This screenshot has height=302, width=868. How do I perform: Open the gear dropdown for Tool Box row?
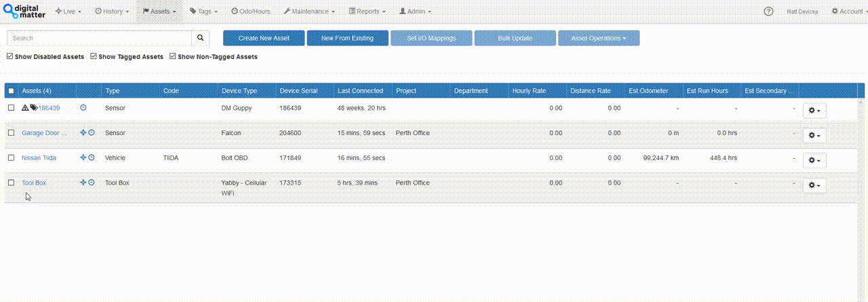point(814,185)
